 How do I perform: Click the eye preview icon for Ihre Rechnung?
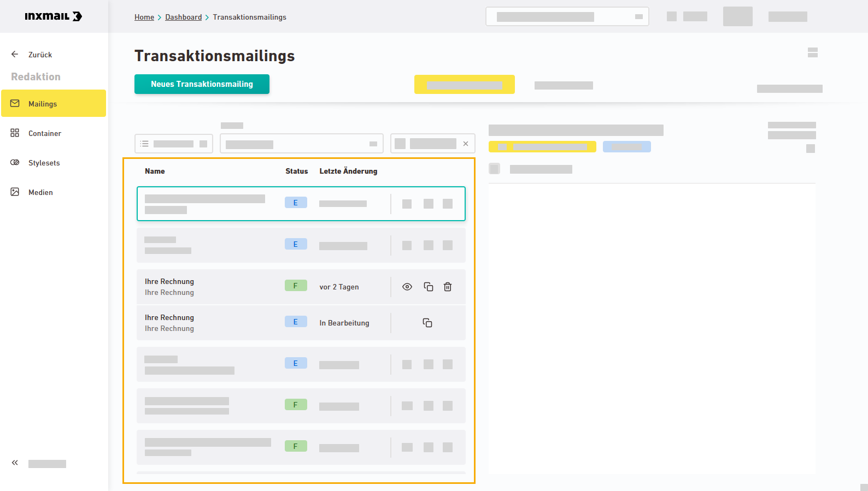tap(407, 287)
